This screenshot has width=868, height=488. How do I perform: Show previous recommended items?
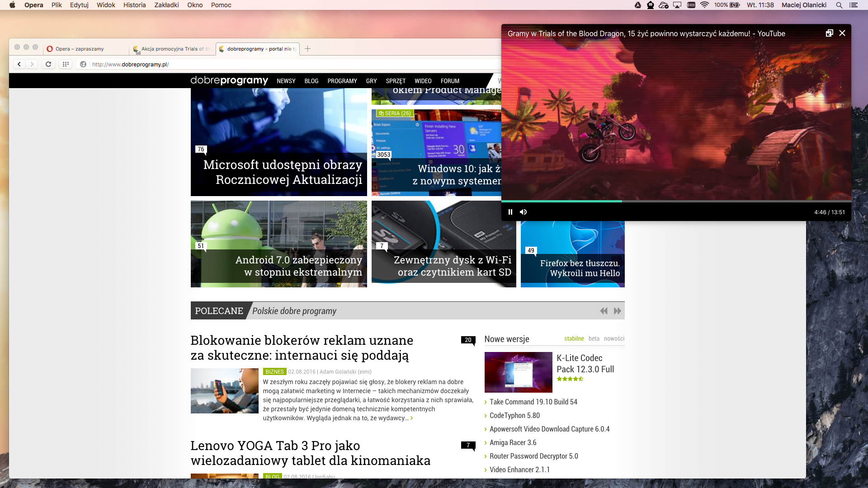point(604,311)
